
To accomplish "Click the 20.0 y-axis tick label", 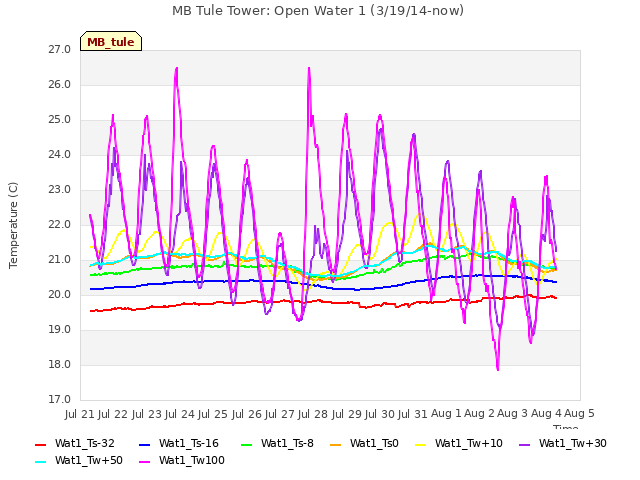I will click(60, 295).
